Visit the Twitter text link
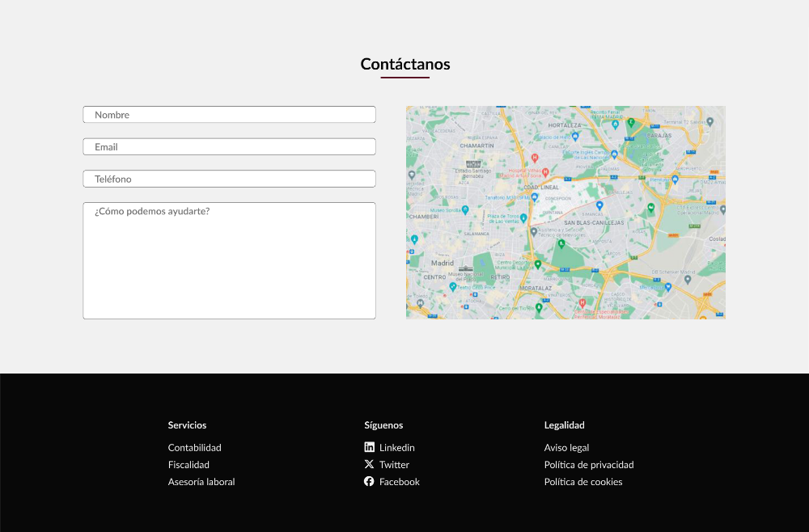This screenshot has width=809, height=532. point(394,464)
